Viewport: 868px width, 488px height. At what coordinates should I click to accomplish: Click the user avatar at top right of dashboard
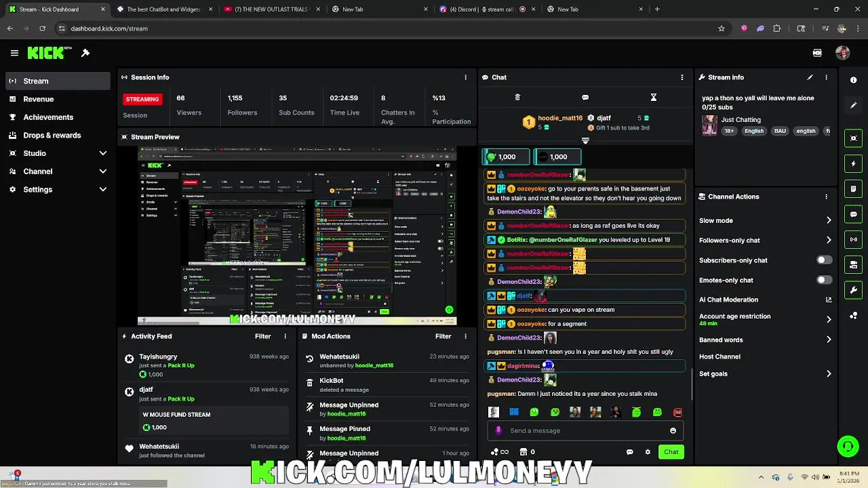click(842, 53)
